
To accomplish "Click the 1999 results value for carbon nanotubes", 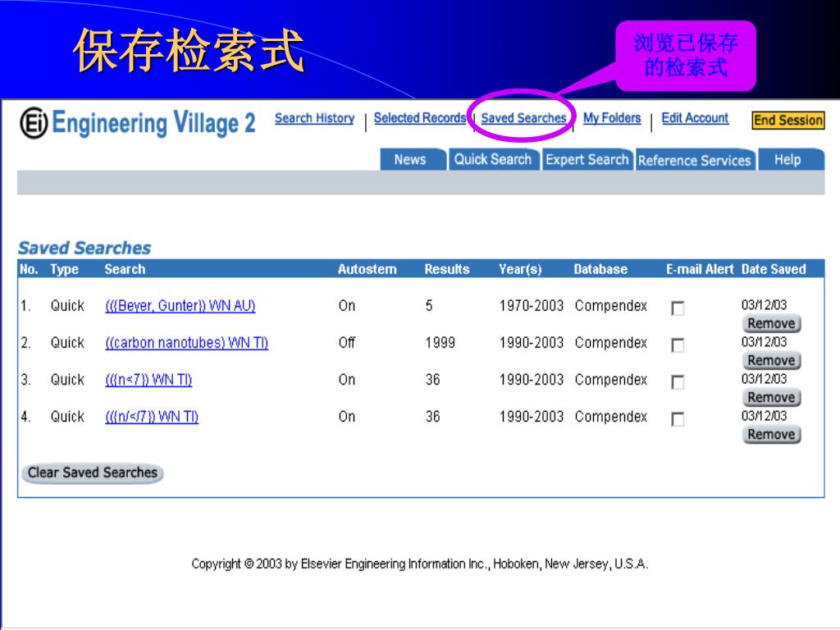I will [x=441, y=343].
